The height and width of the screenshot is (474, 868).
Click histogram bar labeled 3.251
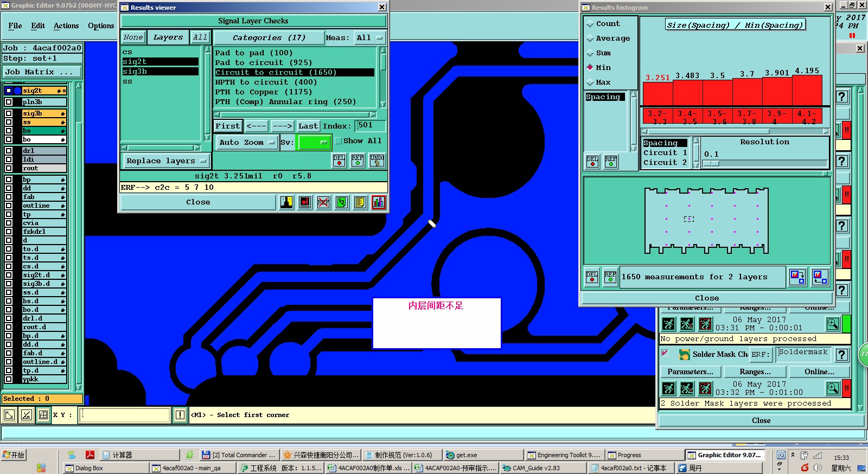(x=658, y=93)
